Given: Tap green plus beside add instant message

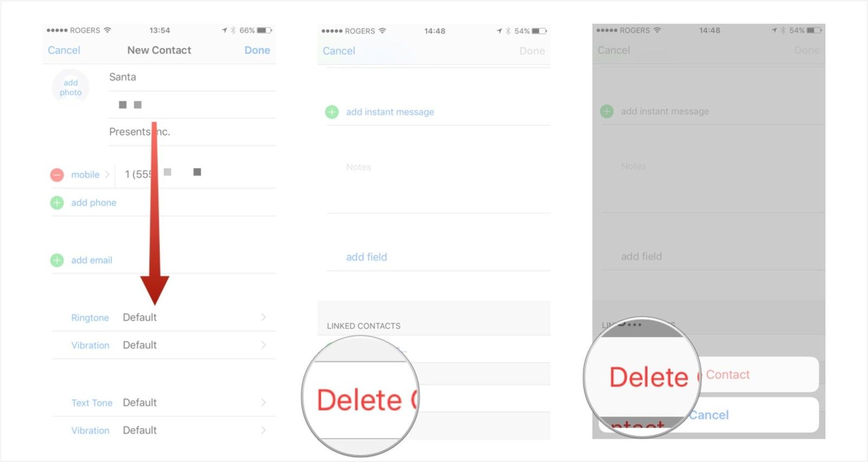Looking at the screenshot, I should tap(332, 112).
